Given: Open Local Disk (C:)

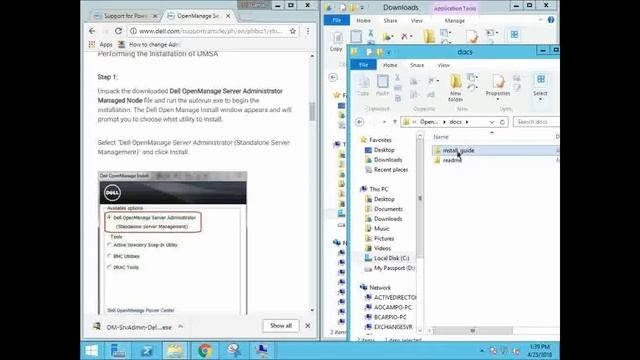Looking at the screenshot, I should point(391,258).
